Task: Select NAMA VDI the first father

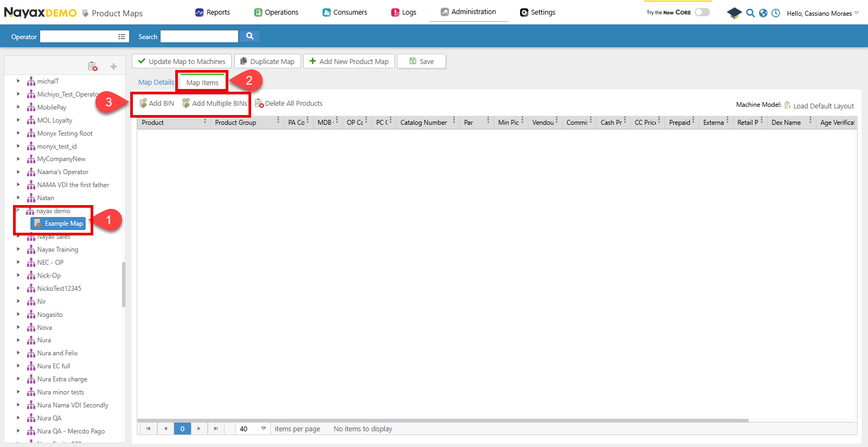Action: point(73,185)
